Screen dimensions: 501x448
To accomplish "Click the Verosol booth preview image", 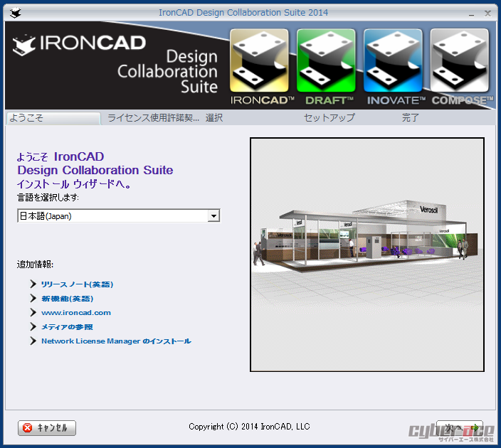I will coord(367,255).
